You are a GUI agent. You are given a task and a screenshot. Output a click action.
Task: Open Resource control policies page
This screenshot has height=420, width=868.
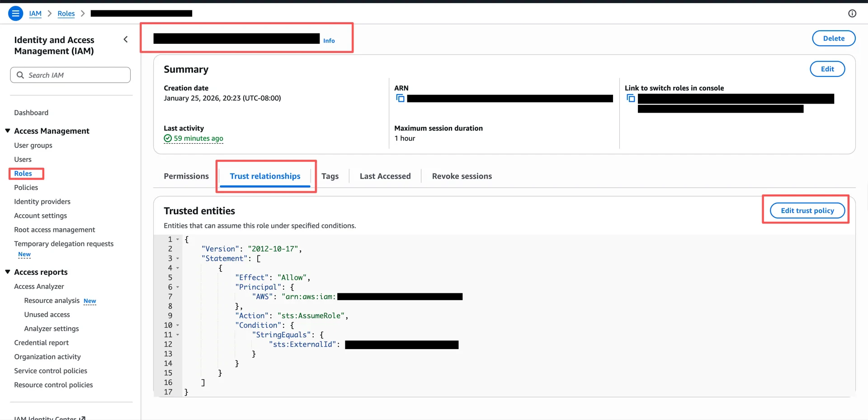pyautogui.click(x=53, y=385)
